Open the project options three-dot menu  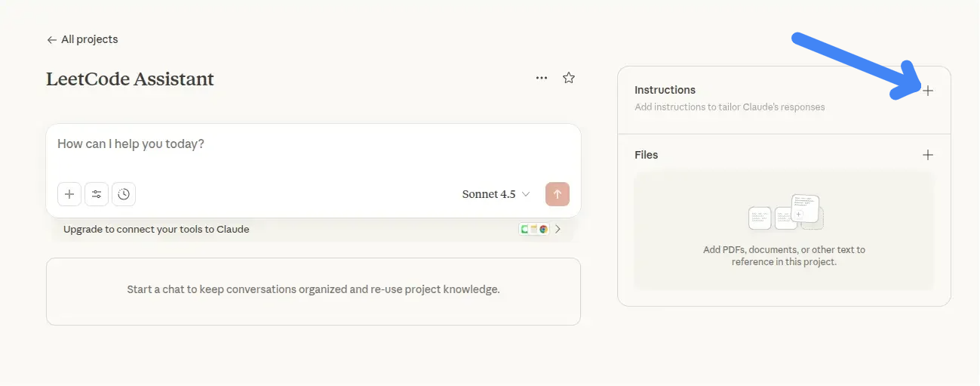click(x=542, y=78)
